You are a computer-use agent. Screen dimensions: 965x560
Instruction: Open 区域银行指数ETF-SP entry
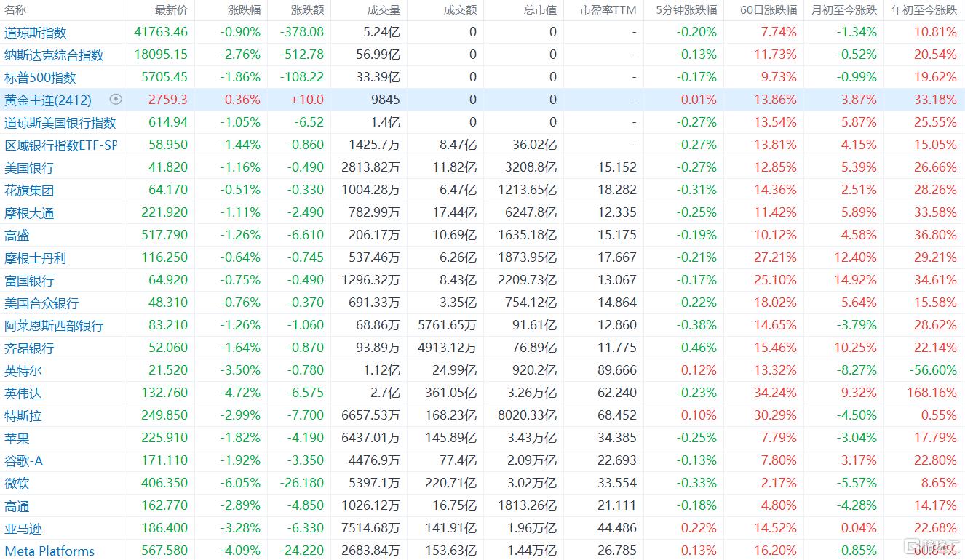click(x=60, y=145)
